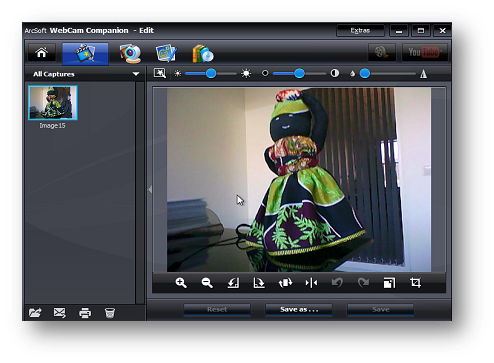Click the Save as... button

pos(299,310)
